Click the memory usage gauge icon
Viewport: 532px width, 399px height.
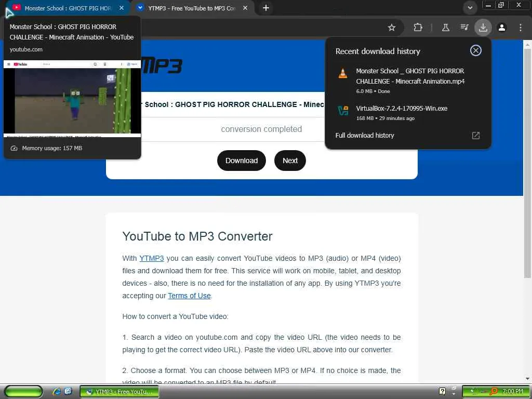pyautogui.click(x=14, y=148)
